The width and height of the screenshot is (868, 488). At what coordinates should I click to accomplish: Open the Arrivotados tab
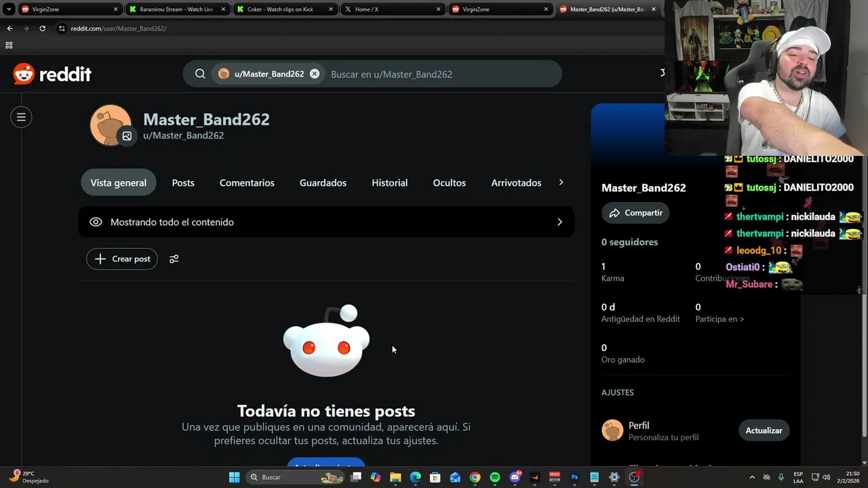point(516,183)
